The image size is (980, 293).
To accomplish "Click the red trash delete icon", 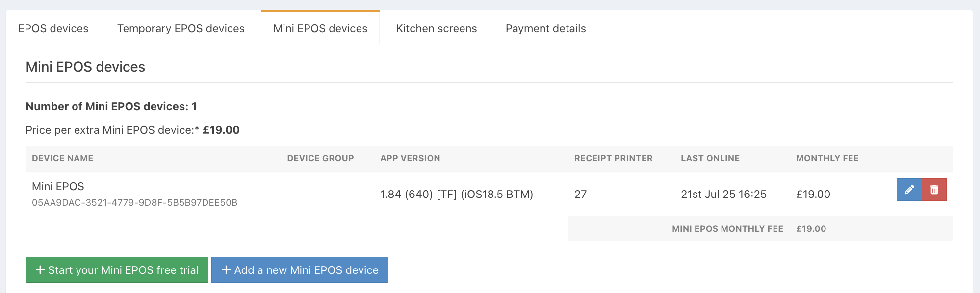I will click(x=934, y=190).
